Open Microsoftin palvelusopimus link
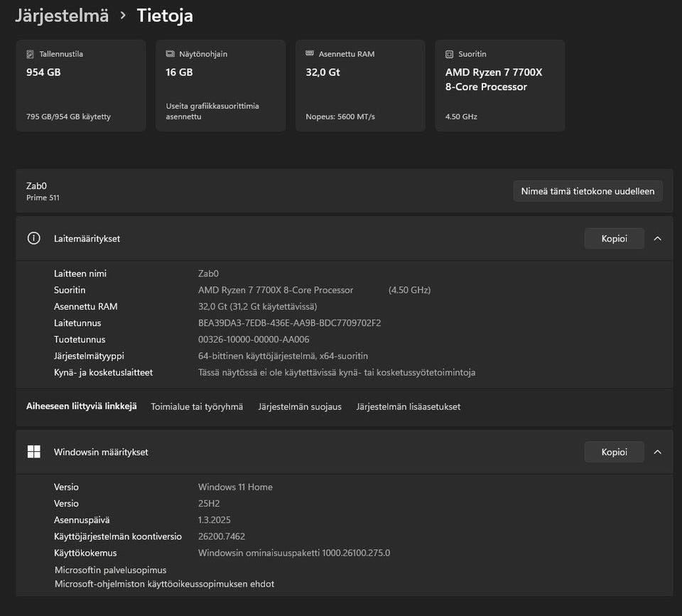This screenshot has width=682, height=616. (111, 570)
